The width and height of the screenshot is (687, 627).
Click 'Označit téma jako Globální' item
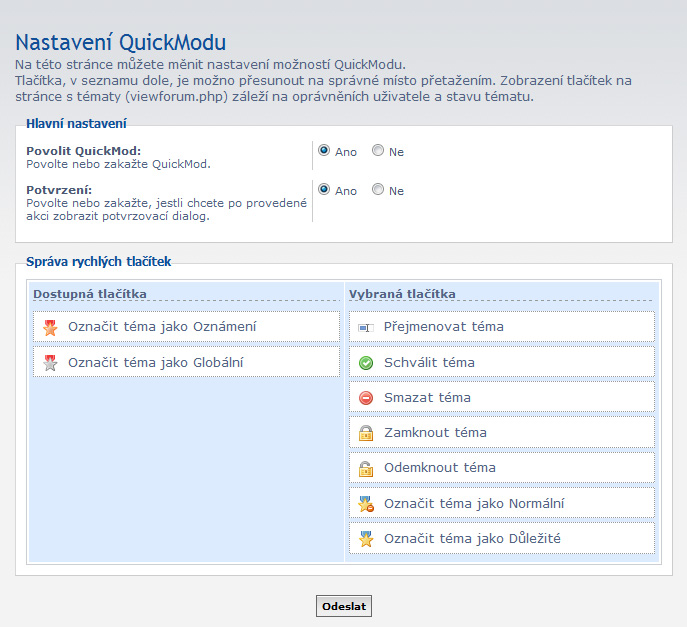pos(186,362)
